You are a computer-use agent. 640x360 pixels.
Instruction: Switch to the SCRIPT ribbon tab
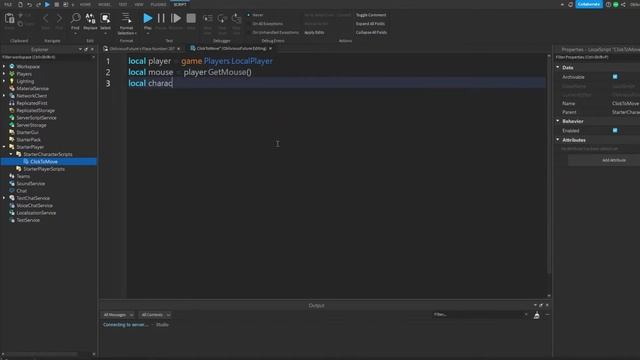pyautogui.click(x=180, y=4)
